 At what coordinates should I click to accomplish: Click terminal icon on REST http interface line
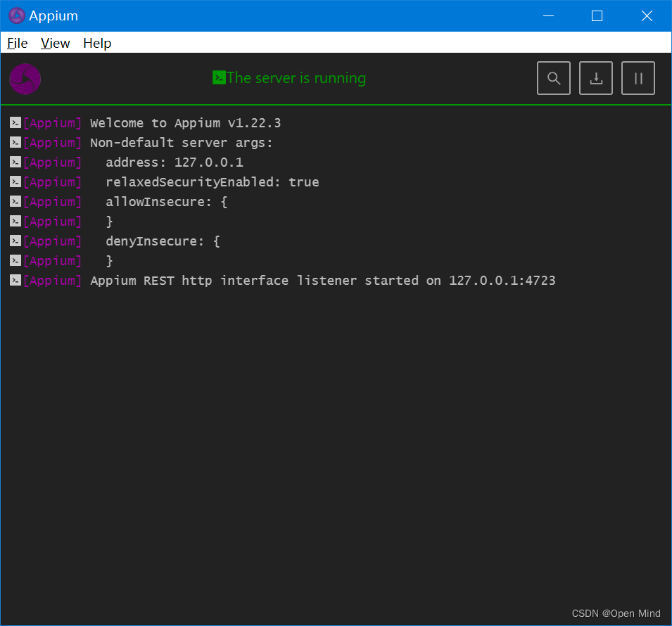click(x=15, y=281)
